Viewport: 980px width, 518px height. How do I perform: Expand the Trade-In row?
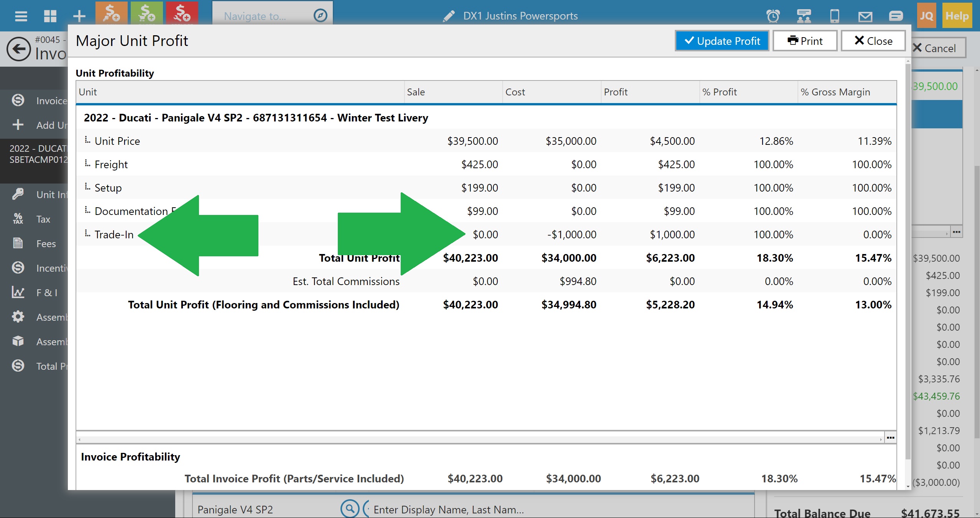pos(88,234)
